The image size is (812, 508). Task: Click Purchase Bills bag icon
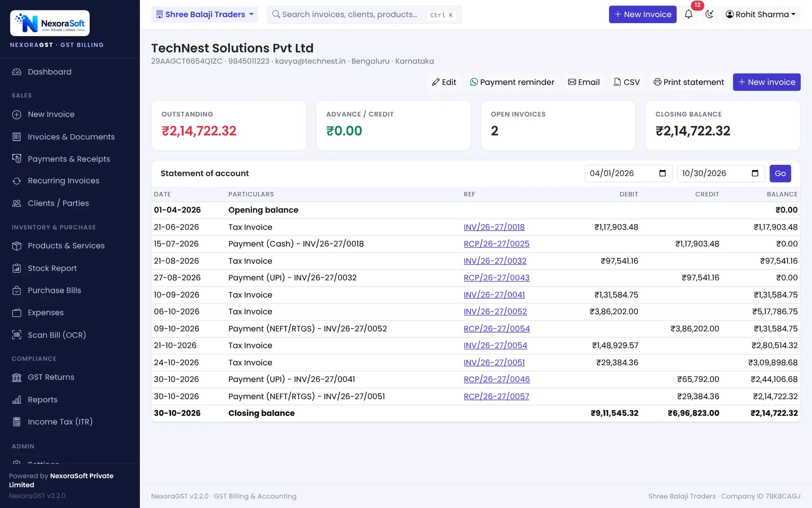pos(17,291)
